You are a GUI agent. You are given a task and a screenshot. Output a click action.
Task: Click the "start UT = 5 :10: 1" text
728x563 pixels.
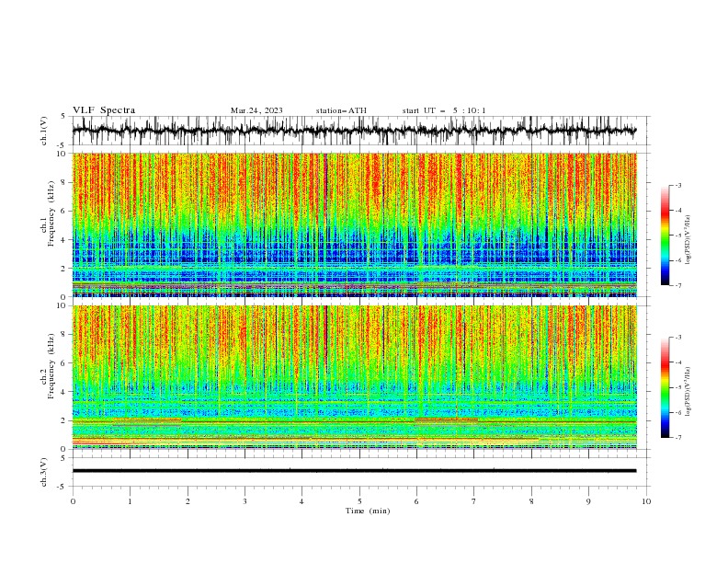point(443,110)
